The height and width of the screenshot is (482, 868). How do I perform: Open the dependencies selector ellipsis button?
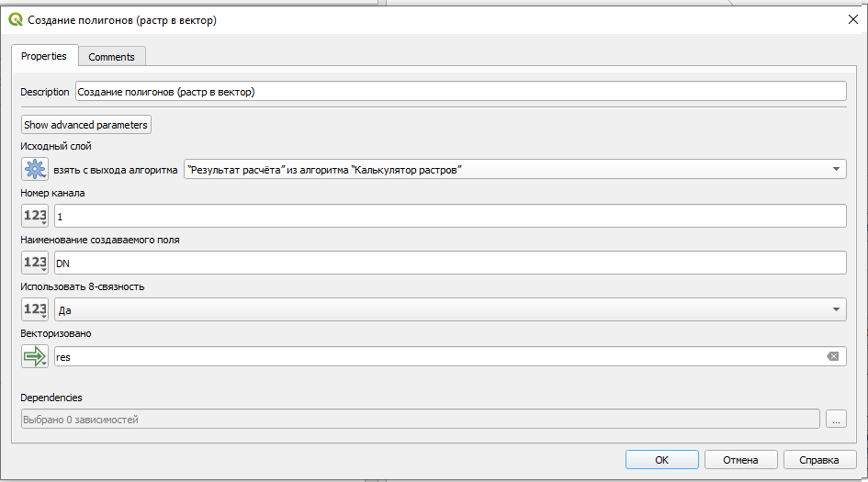coord(836,419)
